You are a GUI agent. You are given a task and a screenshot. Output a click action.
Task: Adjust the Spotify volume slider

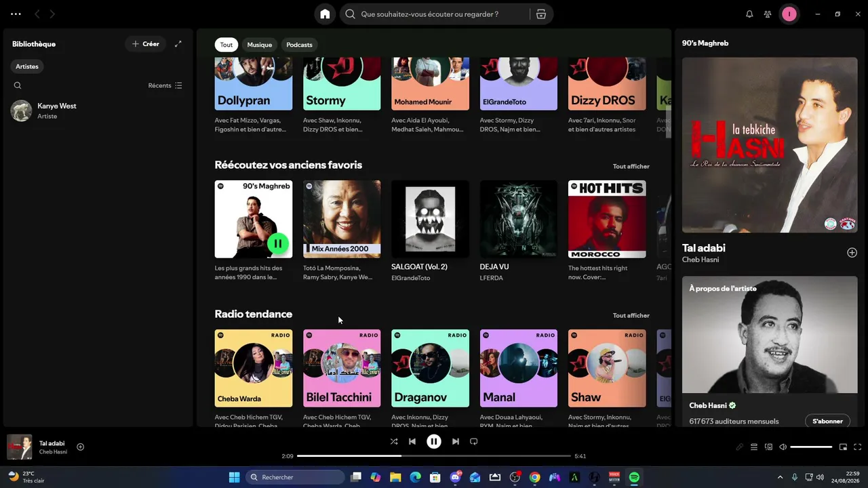pyautogui.click(x=811, y=447)
